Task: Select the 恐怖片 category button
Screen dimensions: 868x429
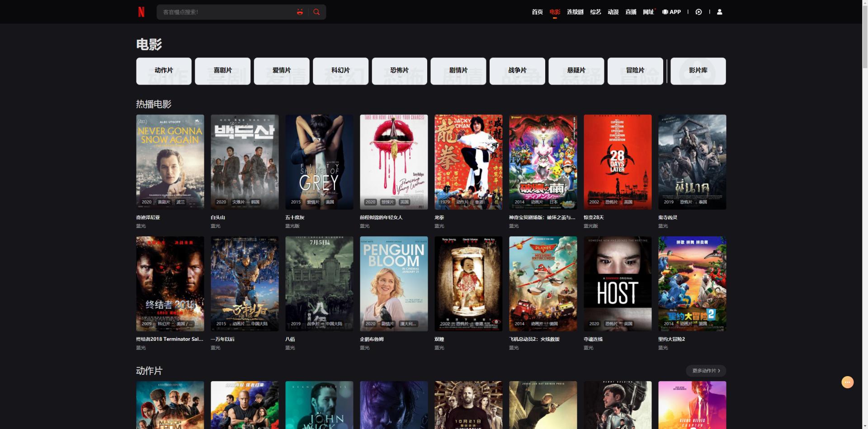Action: (x=399, y=71)
